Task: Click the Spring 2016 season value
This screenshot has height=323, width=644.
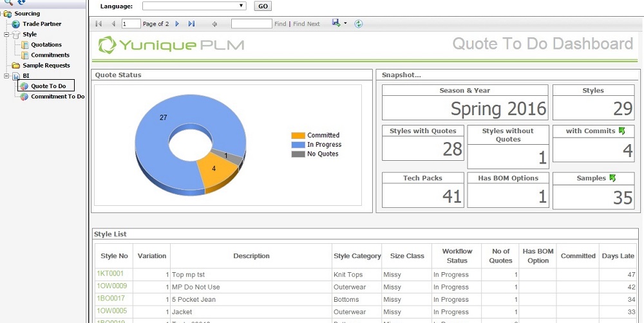Action: click(498, 109)
